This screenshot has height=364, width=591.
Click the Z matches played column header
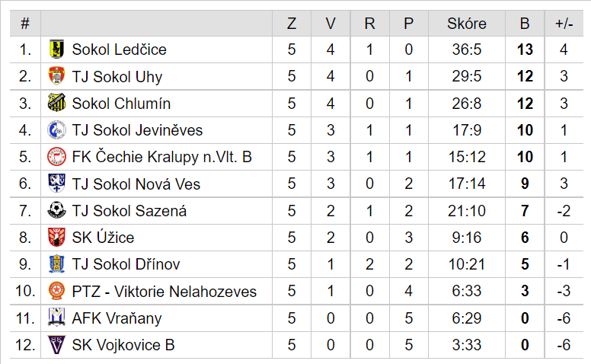pos(292,24)
